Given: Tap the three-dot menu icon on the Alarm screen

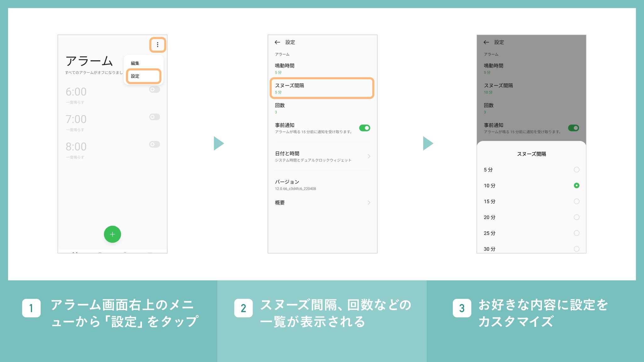Looking at the screenshot, I should 158,45.
